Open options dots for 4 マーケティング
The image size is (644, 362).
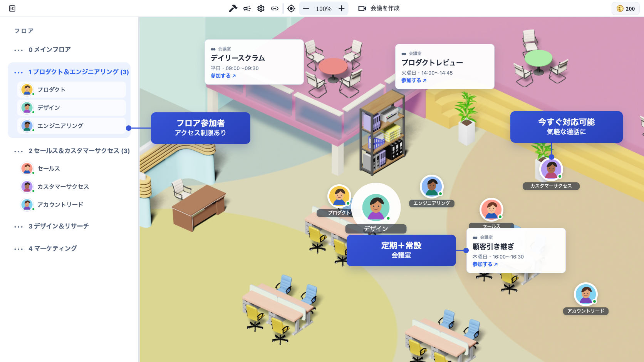(x=18, y=249)
